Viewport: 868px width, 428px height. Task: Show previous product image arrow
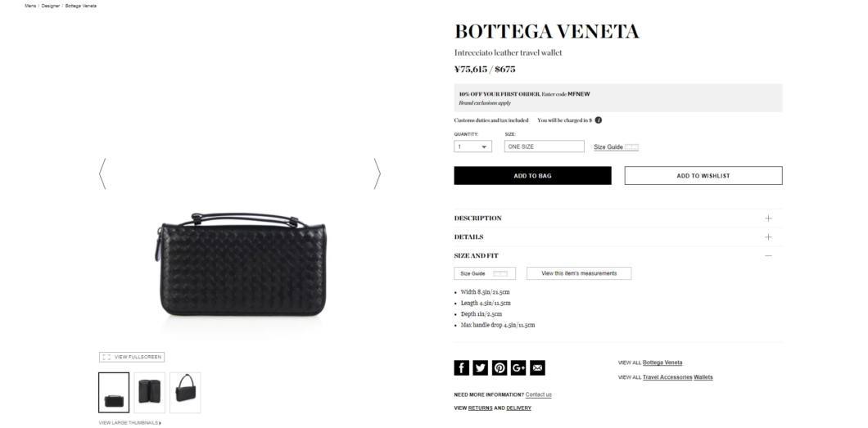coord(102,173)
